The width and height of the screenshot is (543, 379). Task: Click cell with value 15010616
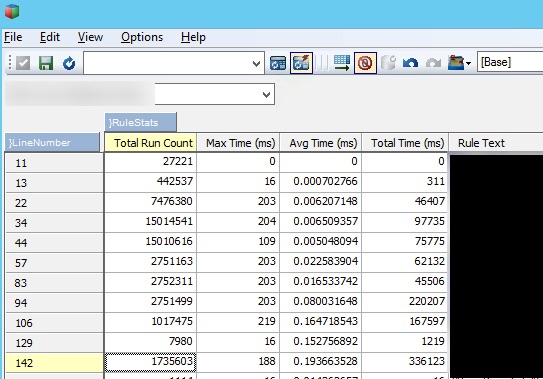tap(151, 242)
